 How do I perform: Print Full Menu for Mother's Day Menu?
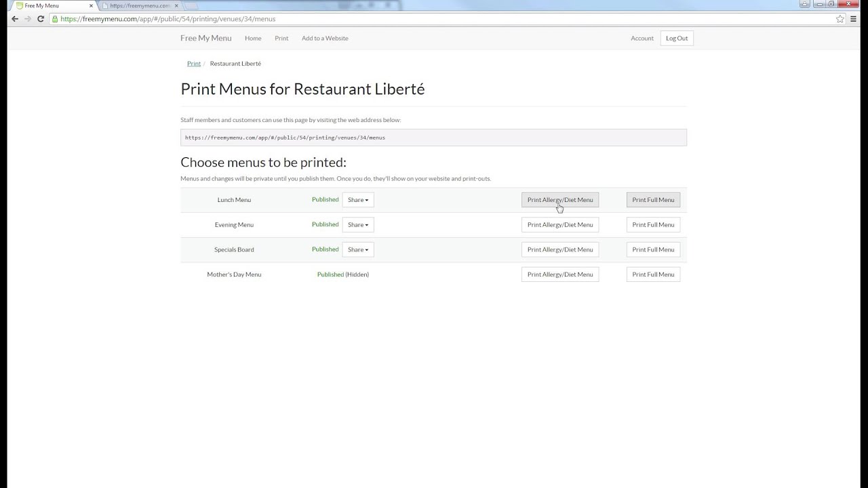tap(653, 274)
